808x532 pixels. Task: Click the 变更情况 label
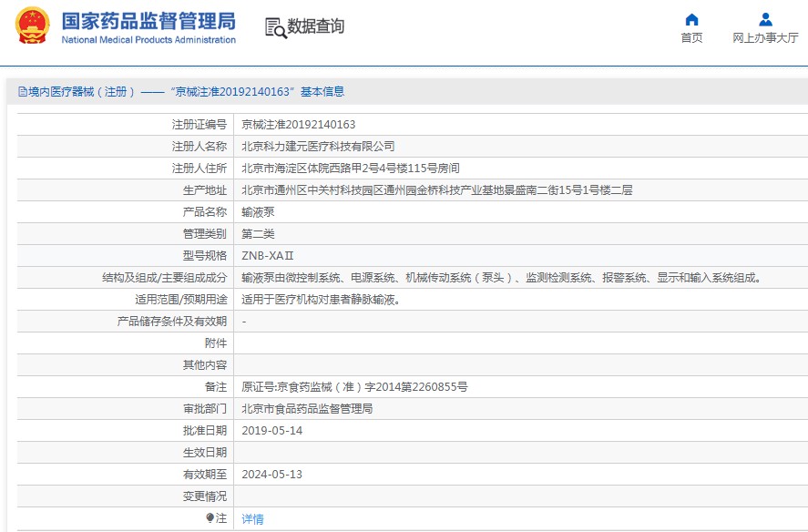(205, 496)
